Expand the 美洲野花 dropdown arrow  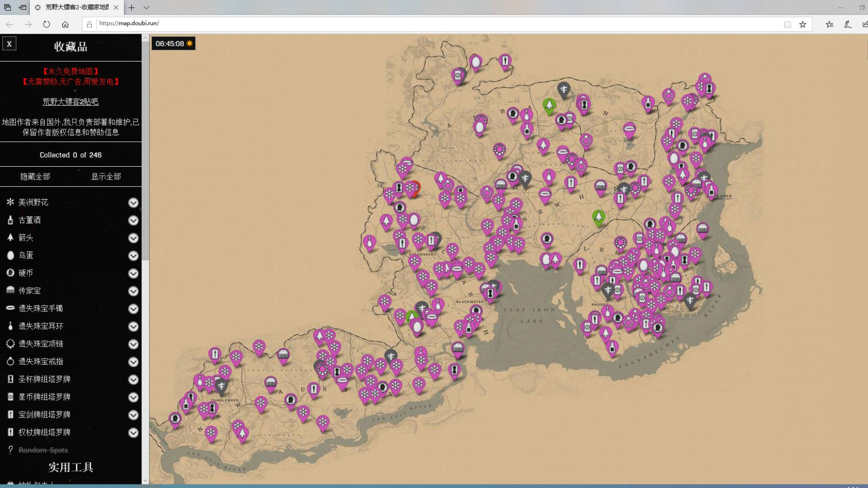[133, 202]
